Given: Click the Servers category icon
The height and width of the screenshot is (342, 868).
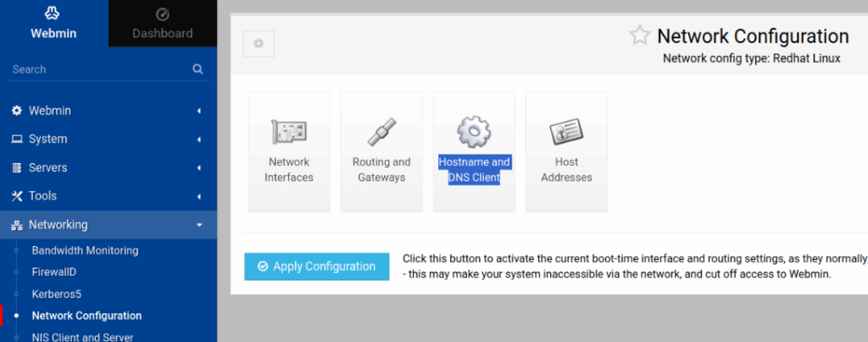Looking at the screenshot, I should point(17,168).
